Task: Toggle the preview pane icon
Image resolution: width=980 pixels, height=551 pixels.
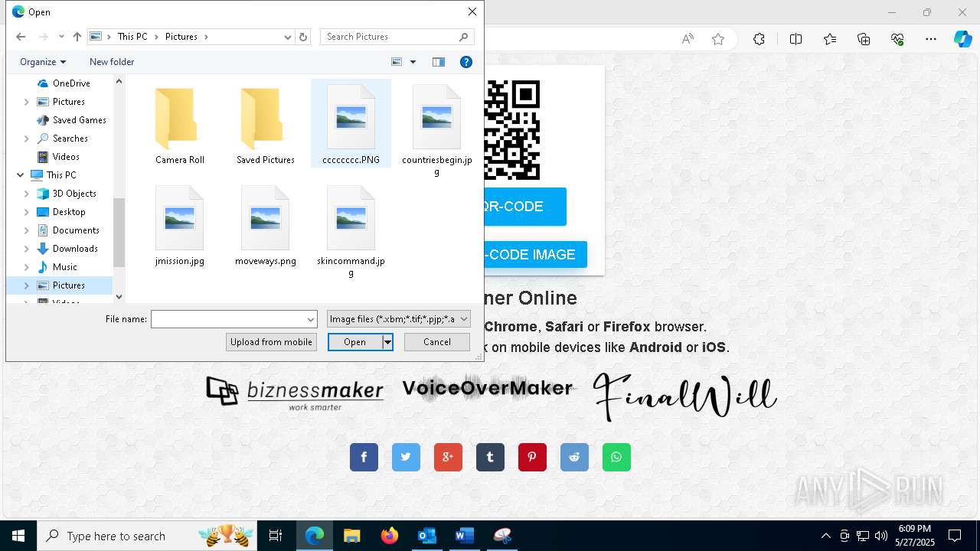Action: point(439,62)
